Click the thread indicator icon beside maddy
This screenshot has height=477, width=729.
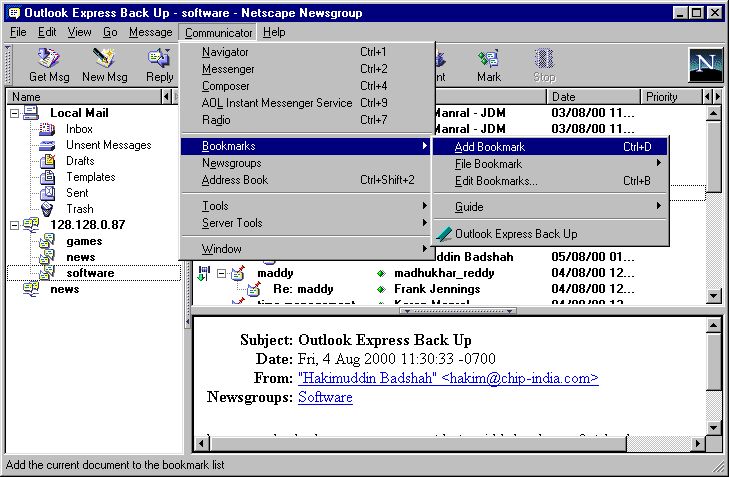pos(204,273)
